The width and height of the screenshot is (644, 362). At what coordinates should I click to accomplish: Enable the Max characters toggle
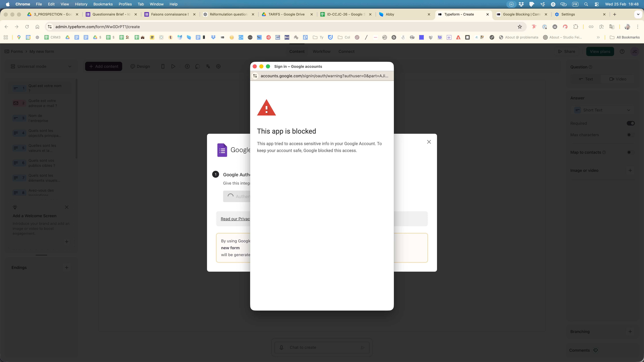(x=630, y=135)
